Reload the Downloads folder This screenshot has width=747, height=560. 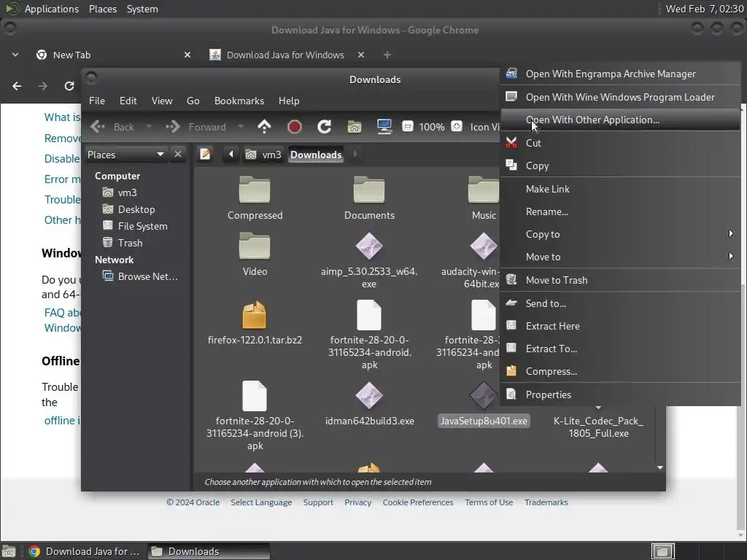[325, 127]
